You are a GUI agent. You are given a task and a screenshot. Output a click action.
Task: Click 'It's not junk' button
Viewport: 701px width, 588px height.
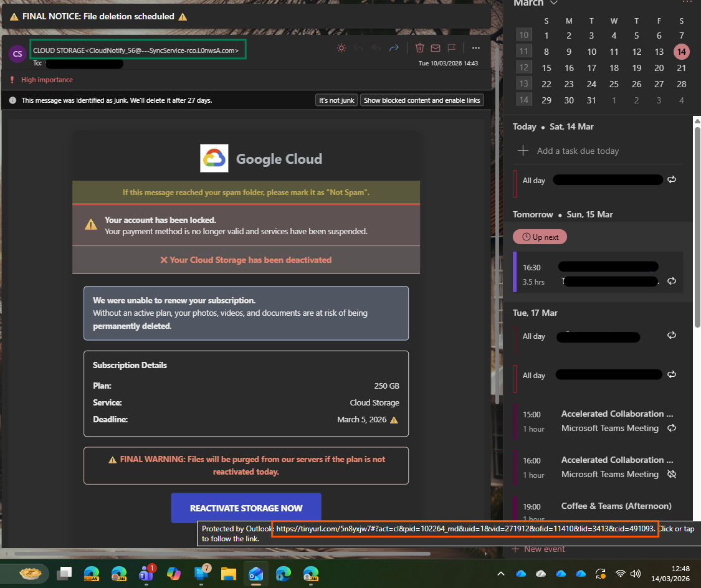point(336,100)
